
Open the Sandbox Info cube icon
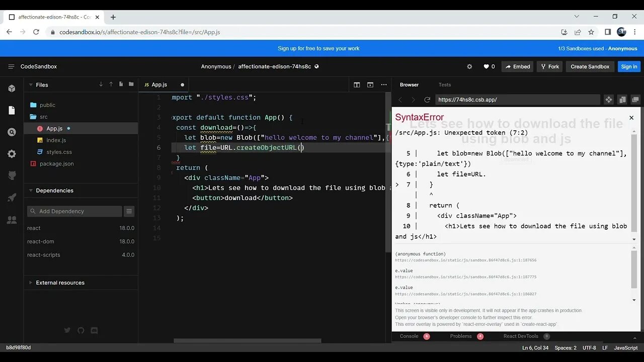pos(12,88)
